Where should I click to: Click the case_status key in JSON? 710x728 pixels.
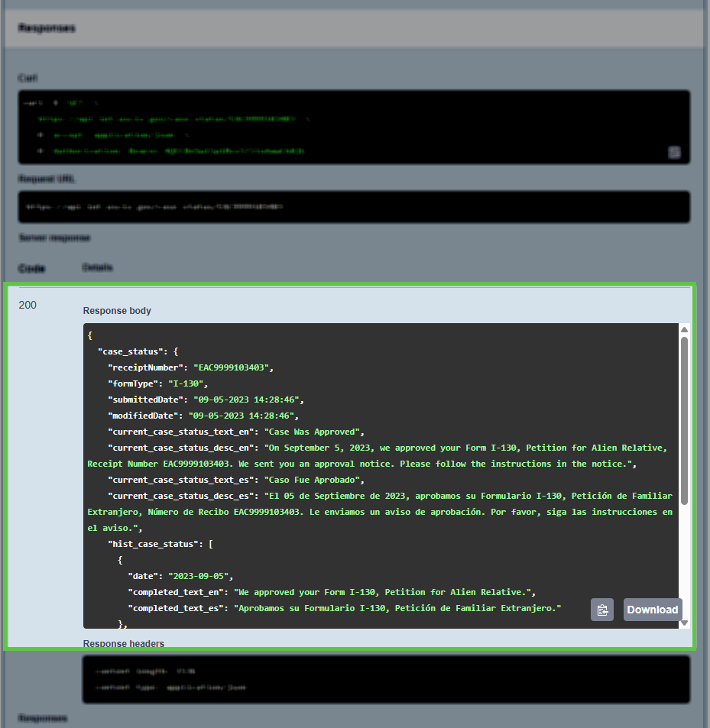point(128,351)
